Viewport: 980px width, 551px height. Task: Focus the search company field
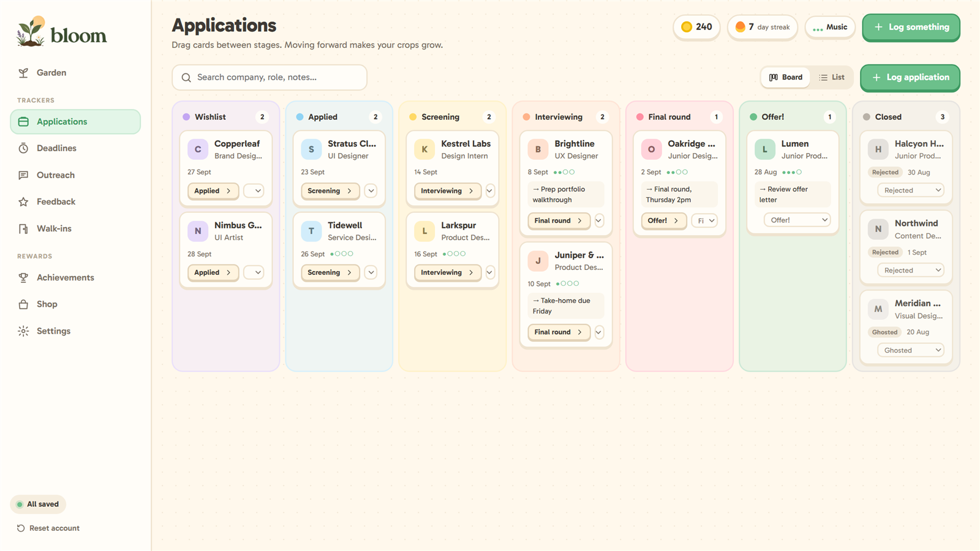point(269,78)
